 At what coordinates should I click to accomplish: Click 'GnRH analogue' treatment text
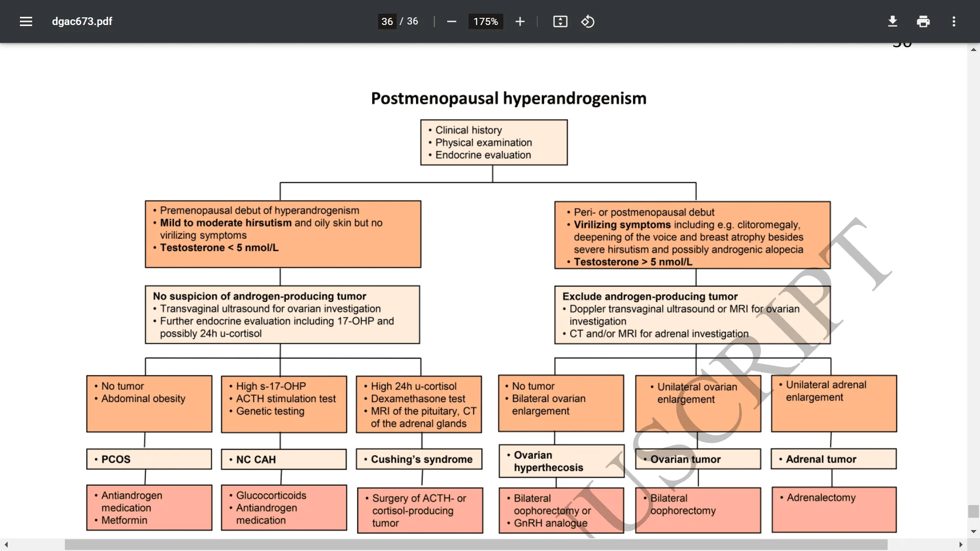pyautogui.click(x=551, y=523)
